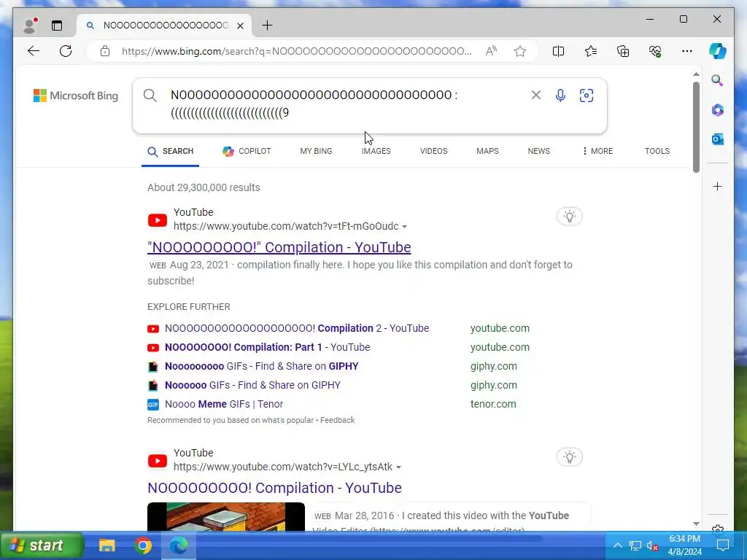
Task: Click the browser address bar URL
Action: 296,51
